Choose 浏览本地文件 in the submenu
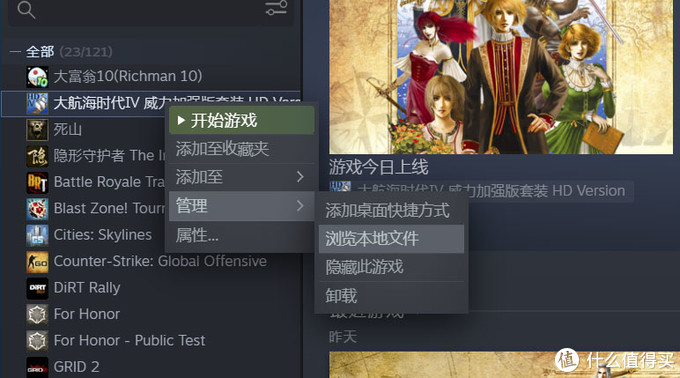Image resolution: width=680 pixels, height=378 pixels. coord(391,238)
